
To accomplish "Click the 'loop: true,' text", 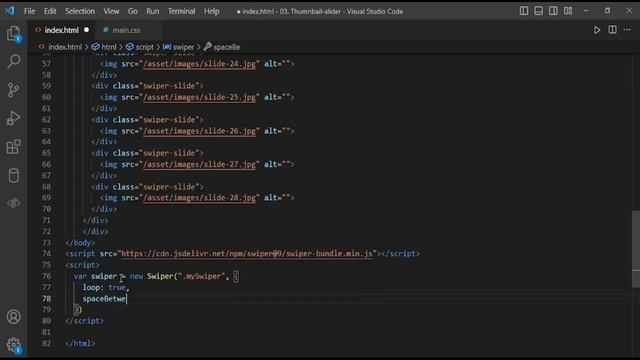I will coord(106,288).
